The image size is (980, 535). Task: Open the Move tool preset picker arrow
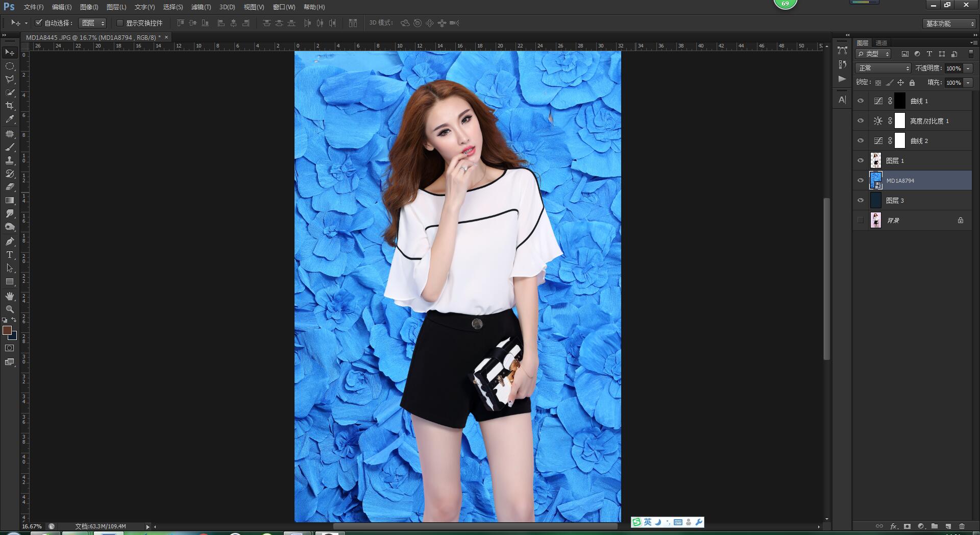pyautogui.click(x=26, y=23)
